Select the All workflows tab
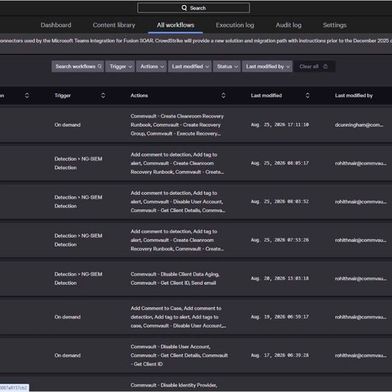This screenshot has height=392, width=392. [x=175, y=25]
